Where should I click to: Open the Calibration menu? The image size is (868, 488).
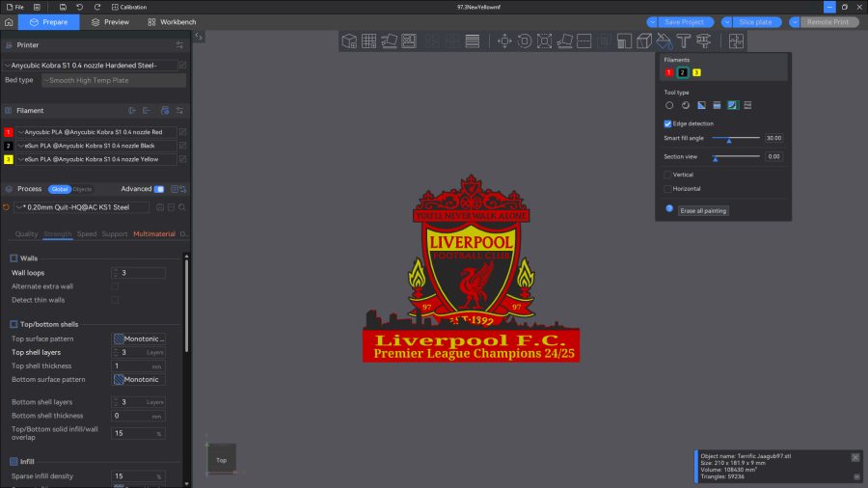[x=129, y=7]
